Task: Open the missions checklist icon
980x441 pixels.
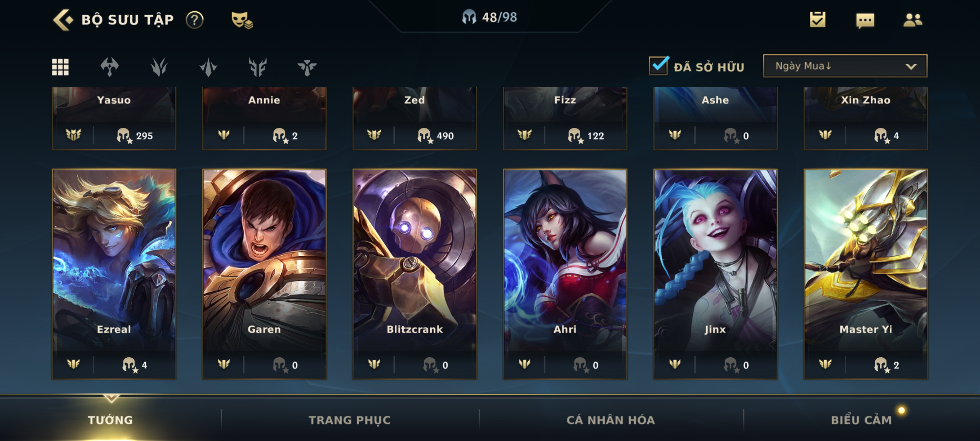Action: 817,19
